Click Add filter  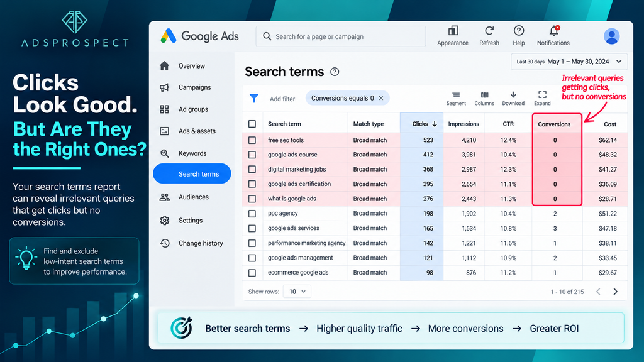point(282,99)
